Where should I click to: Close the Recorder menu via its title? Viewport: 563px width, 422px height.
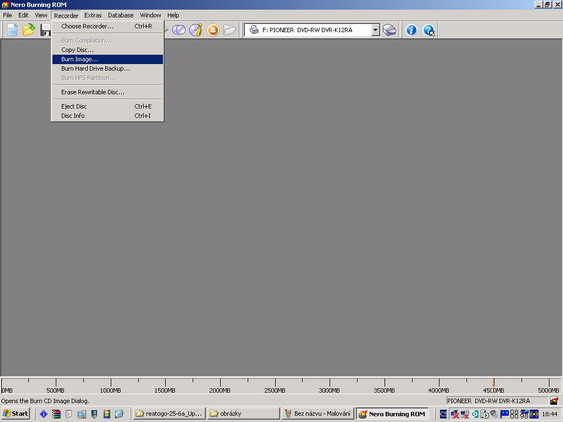[x=66, y=15]
